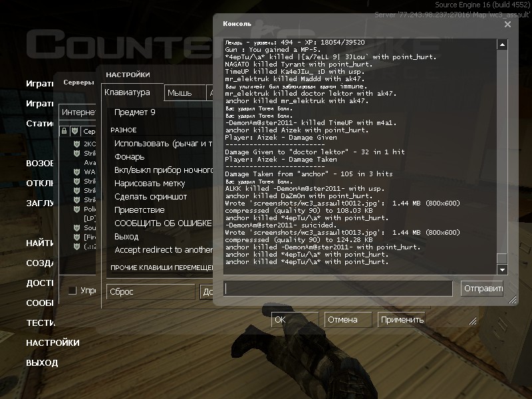The image size is (532, 399).
Task: Open НАСТРОЙКИ in the main menu
Action: pyautogui.click(x=53, y=342)
